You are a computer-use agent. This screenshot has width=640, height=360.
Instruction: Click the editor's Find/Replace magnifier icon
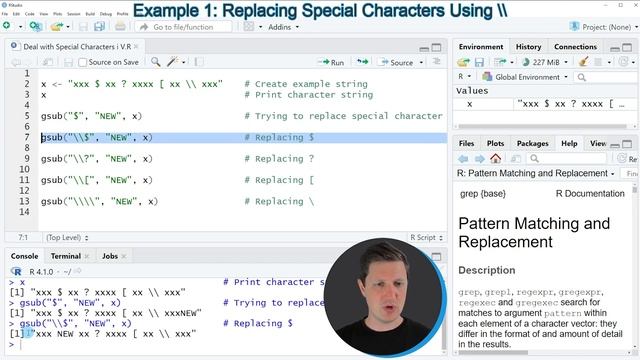[156, 62]
